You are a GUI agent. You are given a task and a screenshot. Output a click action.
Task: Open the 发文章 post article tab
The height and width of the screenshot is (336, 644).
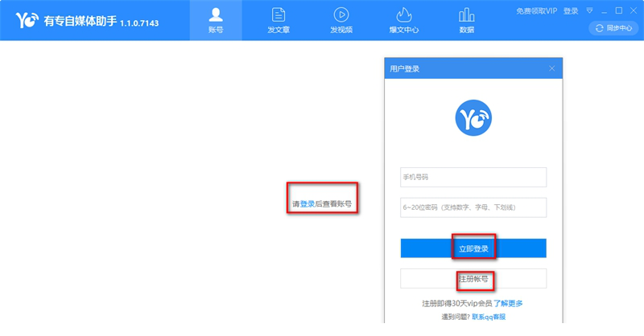pyautogui.click(x=279, y=21)
